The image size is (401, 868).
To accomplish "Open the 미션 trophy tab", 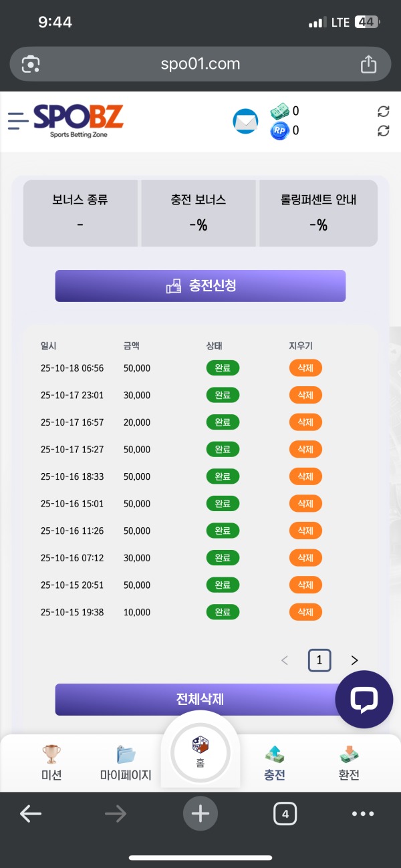I will [51, 762].
